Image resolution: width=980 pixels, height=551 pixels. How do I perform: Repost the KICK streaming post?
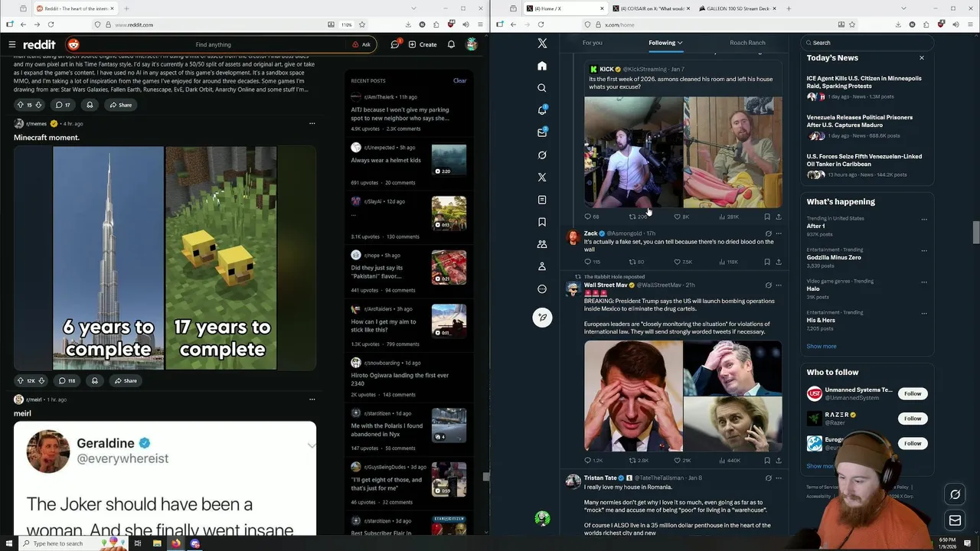(639, 217)
